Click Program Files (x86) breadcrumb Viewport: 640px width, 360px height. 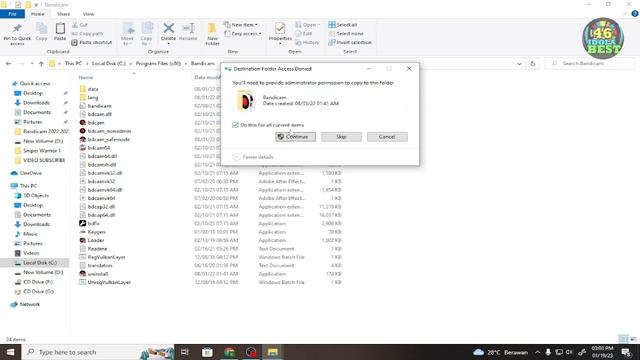coord(158,64)
